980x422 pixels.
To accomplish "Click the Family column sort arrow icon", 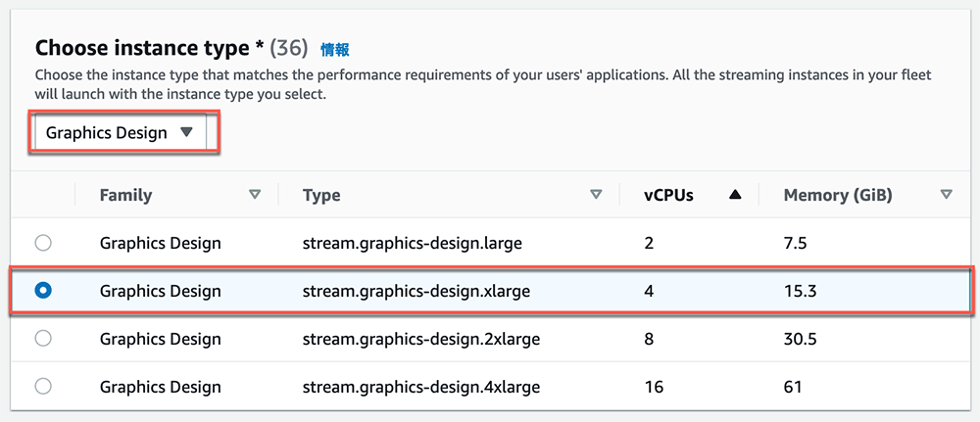I will 255,195.
